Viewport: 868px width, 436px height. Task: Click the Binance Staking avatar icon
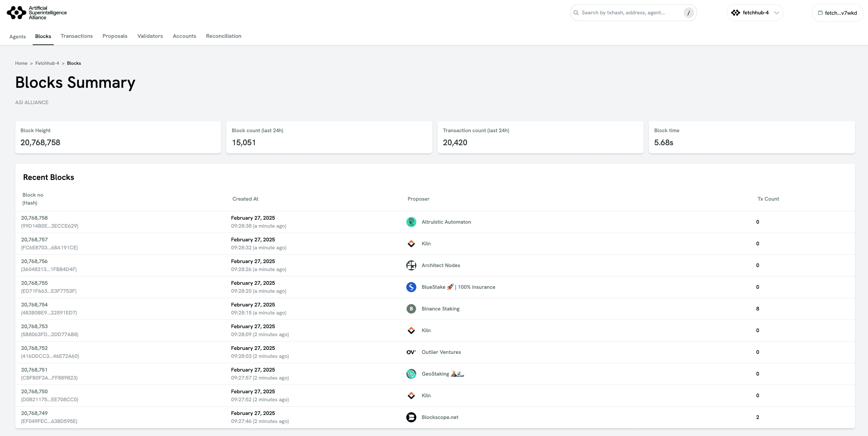[411, 308]
